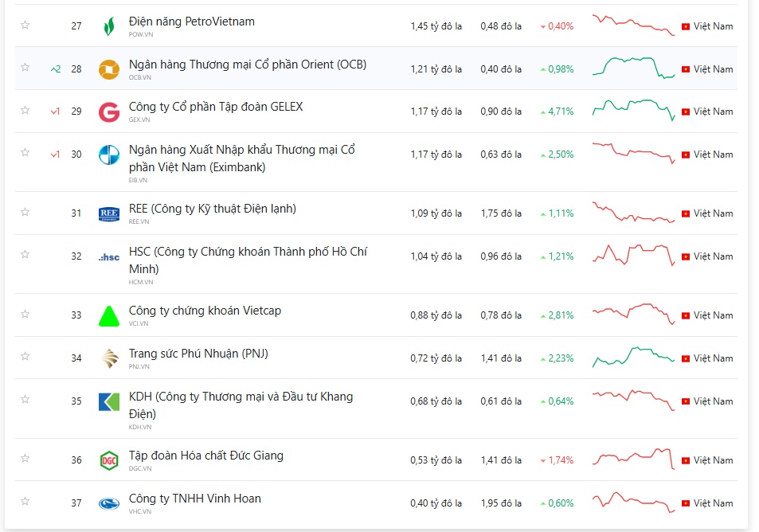Click market cap 1,45 tỷ đô la
This screenshot has height=532, width=759.
tap(436, 26)
